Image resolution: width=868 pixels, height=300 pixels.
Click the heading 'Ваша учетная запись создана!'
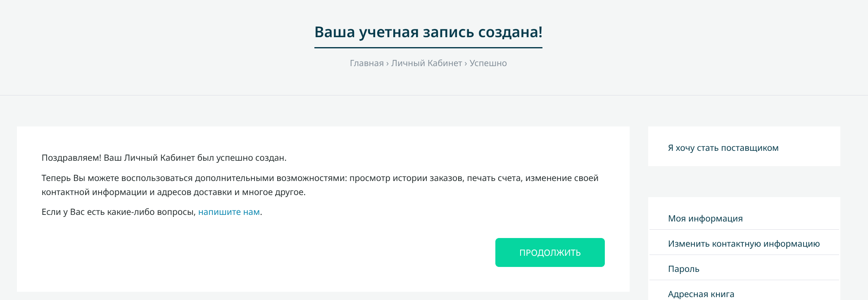pos(428,32)
